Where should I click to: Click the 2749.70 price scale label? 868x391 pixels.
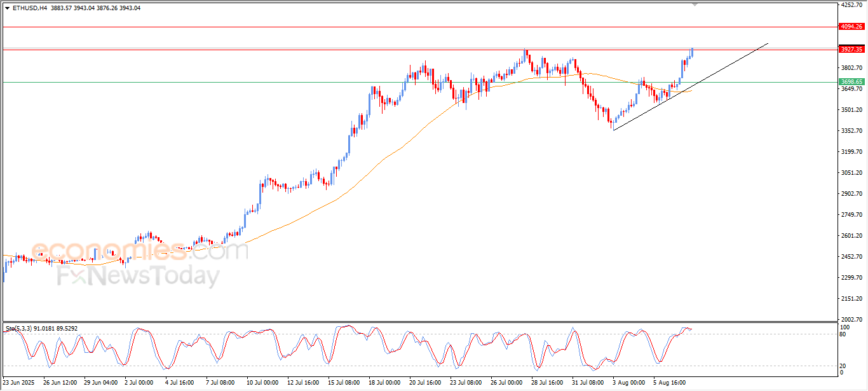(x=851, y=215)
